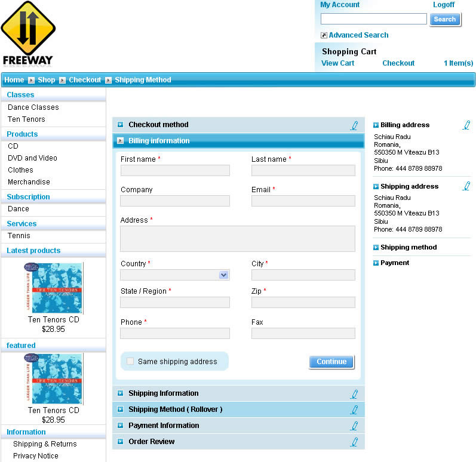Click pencil edit icon for Shipping Information
Image resolution: width=476 pixels, height=462 pixels.
tap(354, 394)
